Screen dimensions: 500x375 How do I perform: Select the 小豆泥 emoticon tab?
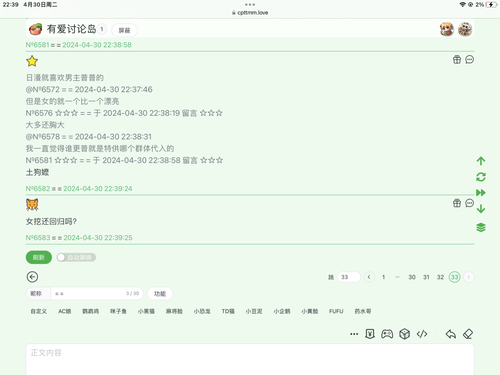254,311
